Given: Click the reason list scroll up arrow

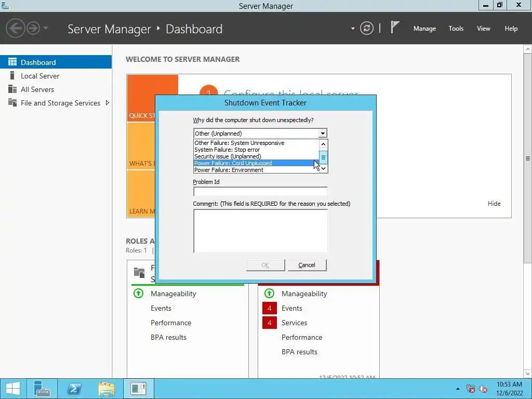Looking at the screenshot, I should point(323,144).
